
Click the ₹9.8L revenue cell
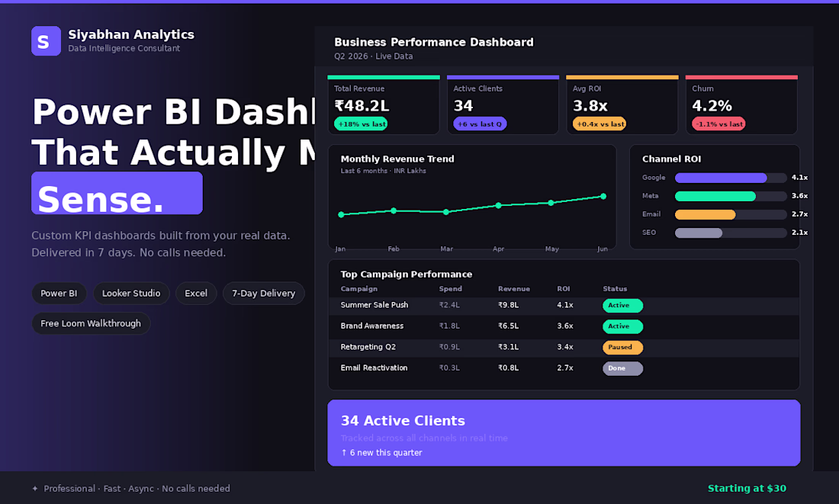(x=508, y=305)
